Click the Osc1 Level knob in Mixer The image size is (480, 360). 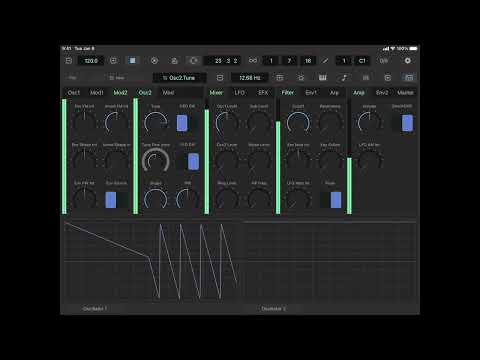(x=227, y=123)
